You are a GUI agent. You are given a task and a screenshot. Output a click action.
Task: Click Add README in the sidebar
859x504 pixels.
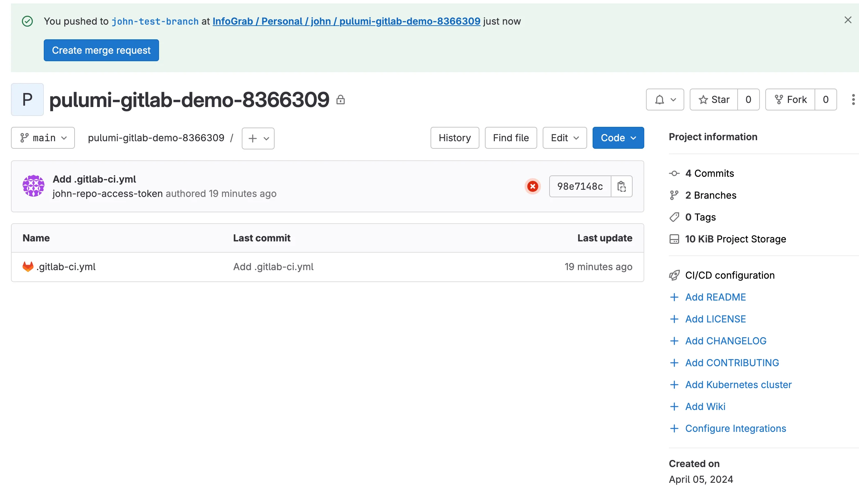click(x=715, y=297)
